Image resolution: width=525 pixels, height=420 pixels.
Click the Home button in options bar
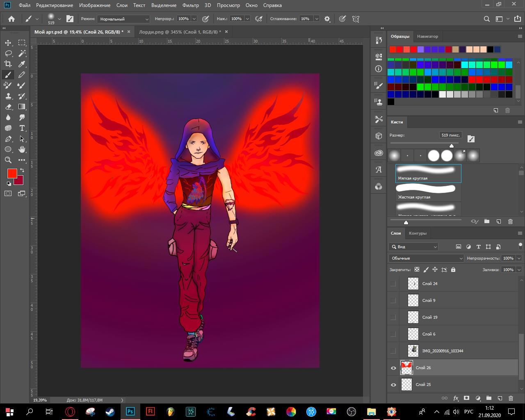coord(11,19)
